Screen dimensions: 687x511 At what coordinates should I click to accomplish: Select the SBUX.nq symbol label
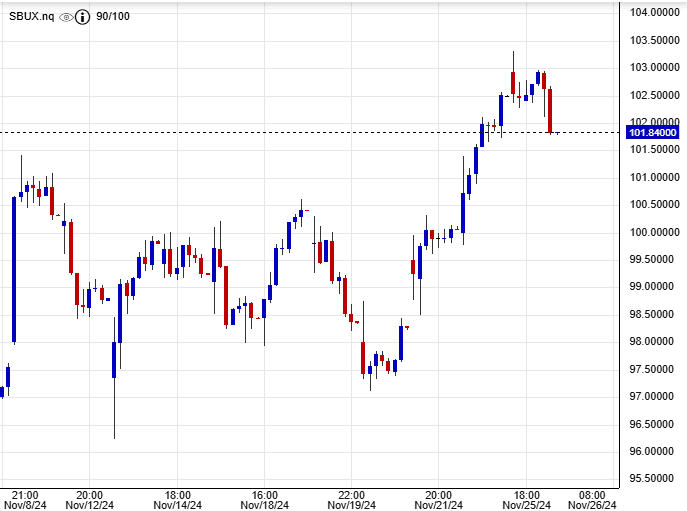30,17
